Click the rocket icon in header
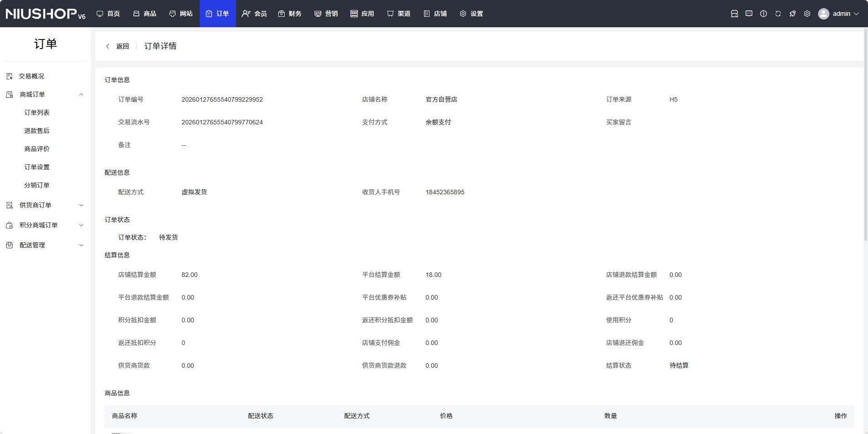The image size is (868, 434). [792, 14]
